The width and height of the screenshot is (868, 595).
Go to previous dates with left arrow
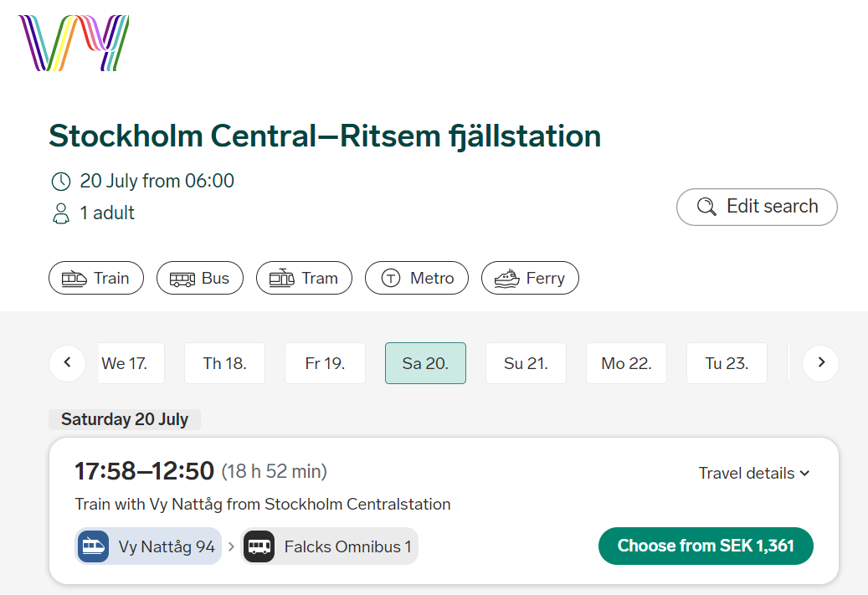coord(68,363)
